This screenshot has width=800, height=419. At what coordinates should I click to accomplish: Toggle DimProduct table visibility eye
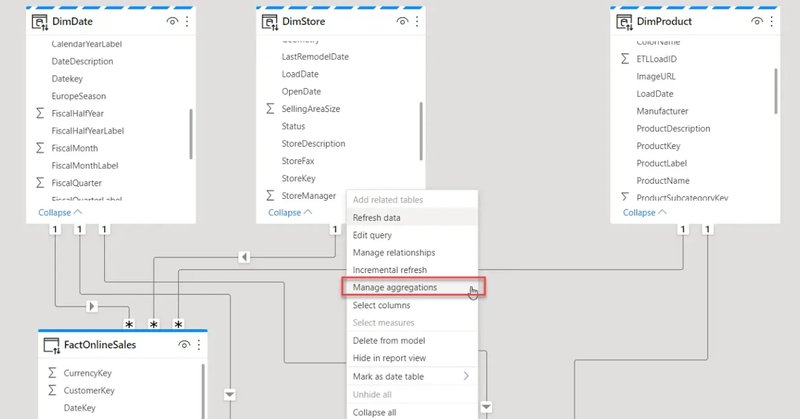(x=757, y=21)
